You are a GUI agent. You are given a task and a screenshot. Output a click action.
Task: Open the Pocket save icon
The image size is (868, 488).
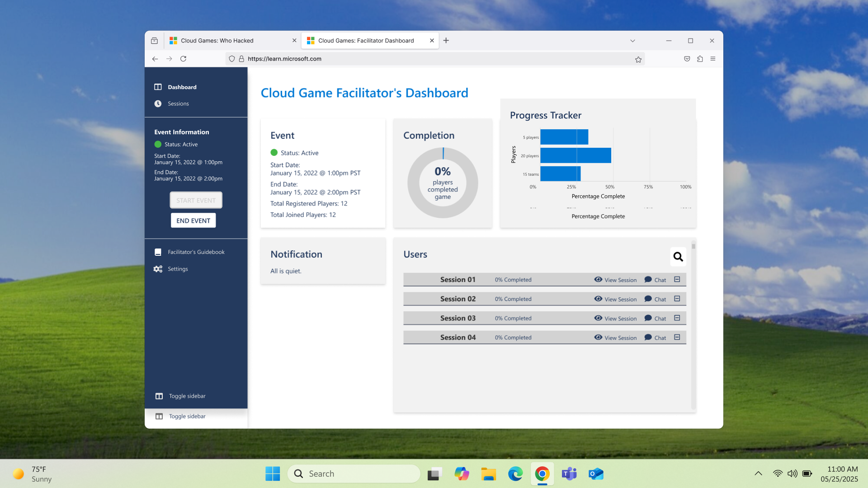click(x=687, y=59)
